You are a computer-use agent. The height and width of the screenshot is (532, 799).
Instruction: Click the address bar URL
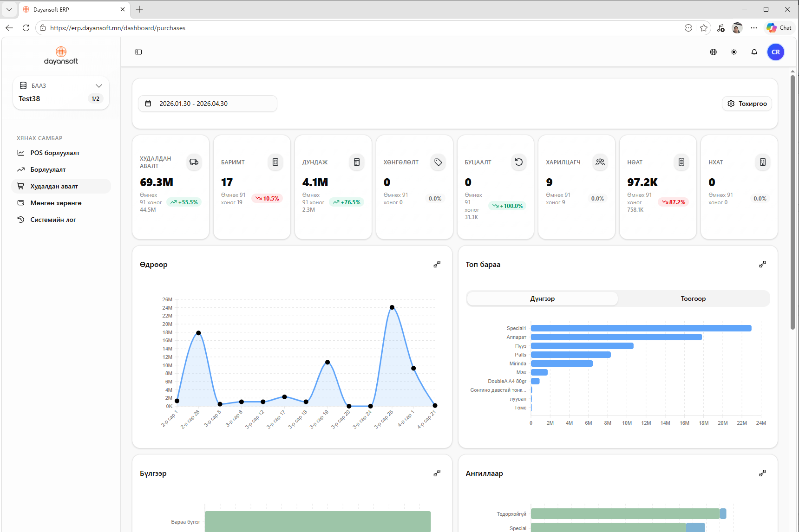118,28
